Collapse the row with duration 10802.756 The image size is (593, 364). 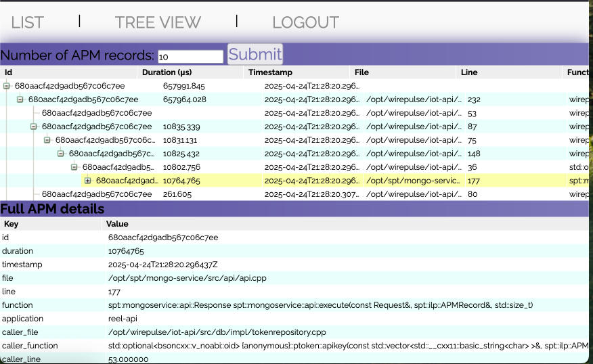coord(74,167)
